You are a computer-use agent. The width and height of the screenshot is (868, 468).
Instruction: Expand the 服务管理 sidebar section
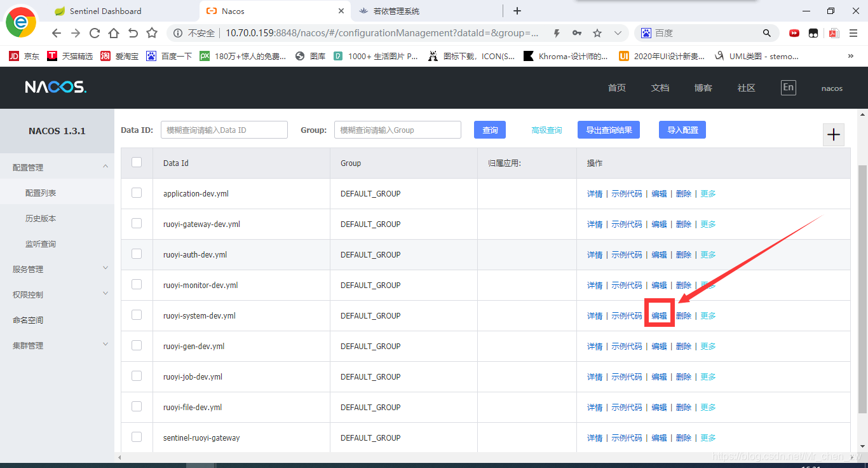57,269
